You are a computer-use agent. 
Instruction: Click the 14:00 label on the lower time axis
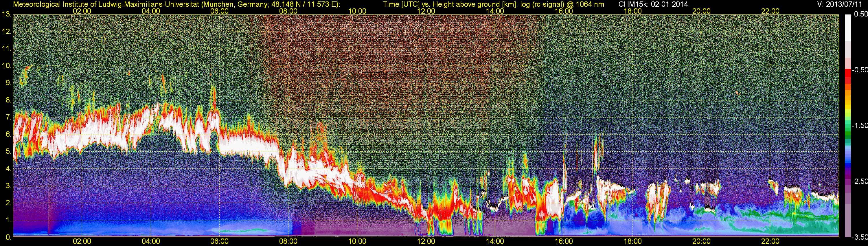click(495, 242)
